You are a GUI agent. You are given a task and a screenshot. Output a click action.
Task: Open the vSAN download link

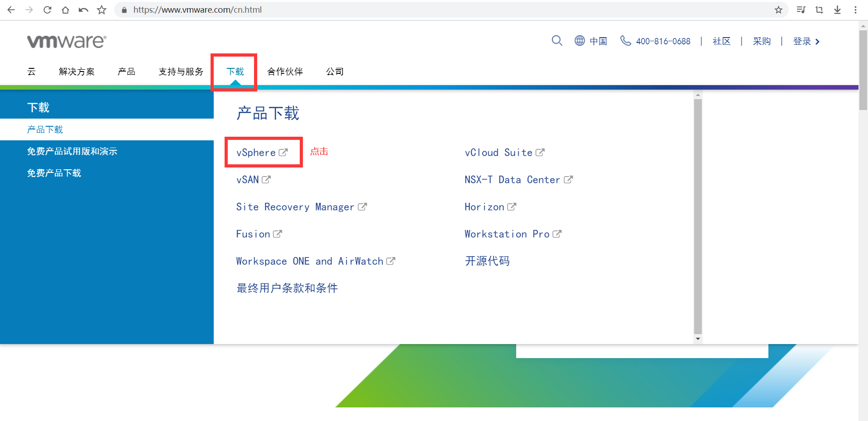(x=248, y=180)
